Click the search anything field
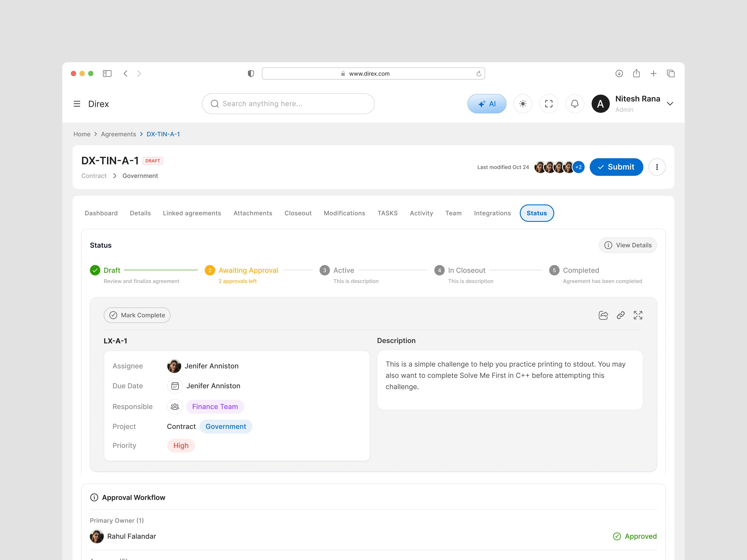Image resolution: width=747 pixels, height=560 pixels. point(288,104)
